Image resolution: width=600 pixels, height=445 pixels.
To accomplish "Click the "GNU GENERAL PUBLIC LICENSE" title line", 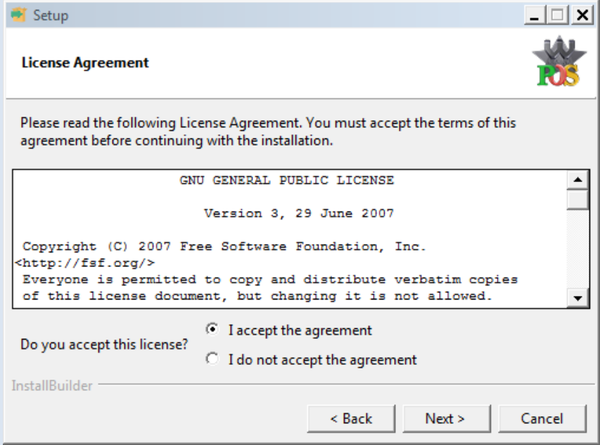I will [x=287, y=181].
